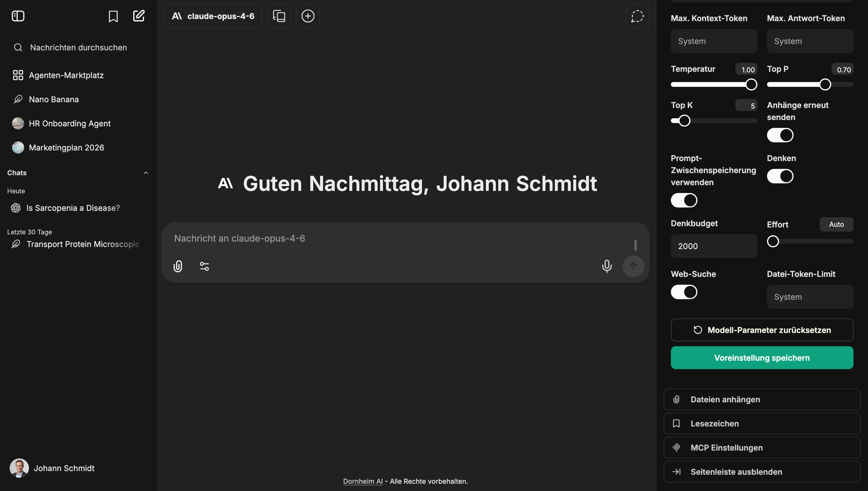
Task: Select the chat 'Is Sarcopenia a Disease?'
Action: pyautogui.click(x=73, y=208)
